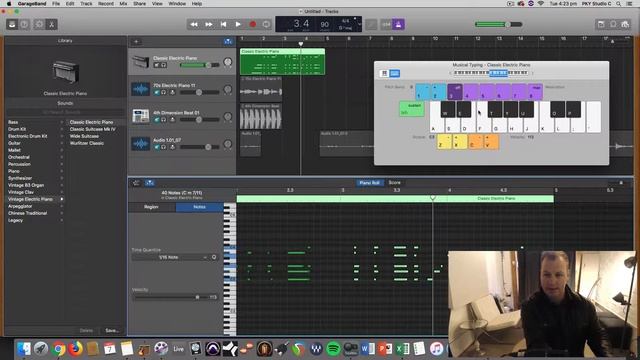Solo the 70s Electric Piano 11 track

click(x=163, y=92)
